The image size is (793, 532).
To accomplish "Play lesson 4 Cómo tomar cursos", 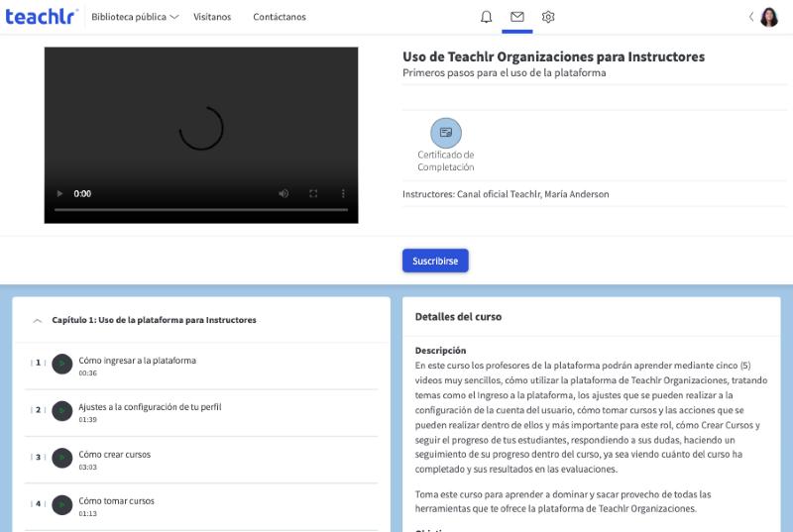I will point(62,504).
